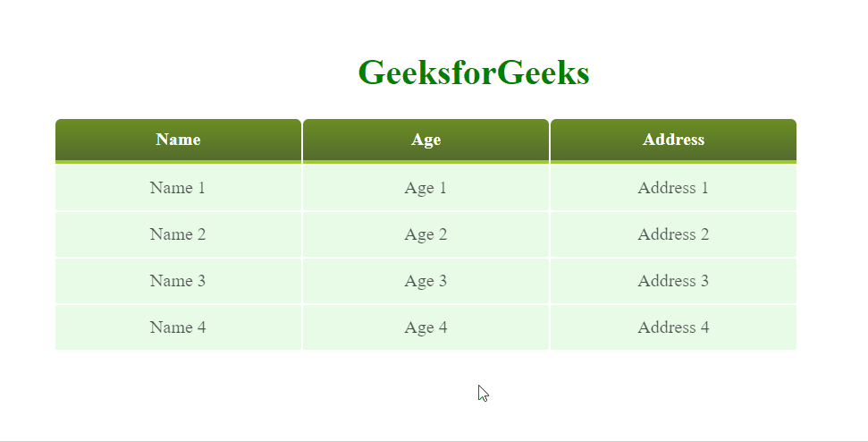Select the Name 2 cell
The image size is (868, 442).
coord(178,234)
